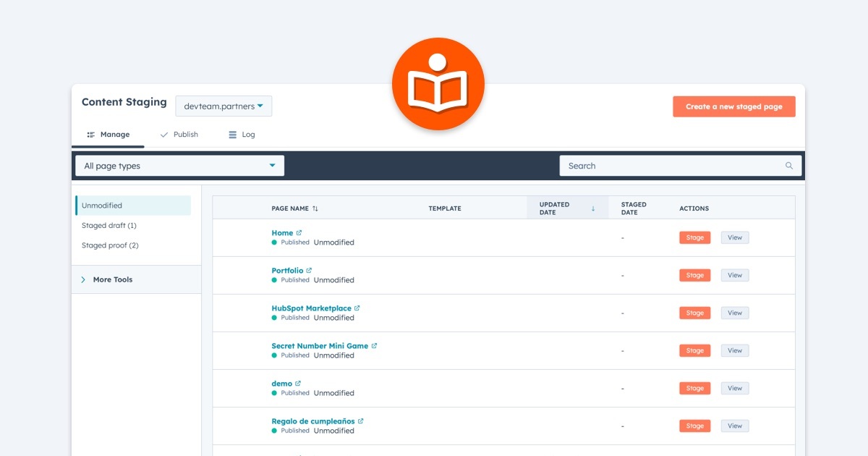Click external link icon beside HubSpot Marketplace

pyautogui.click(x=357, y=308)
